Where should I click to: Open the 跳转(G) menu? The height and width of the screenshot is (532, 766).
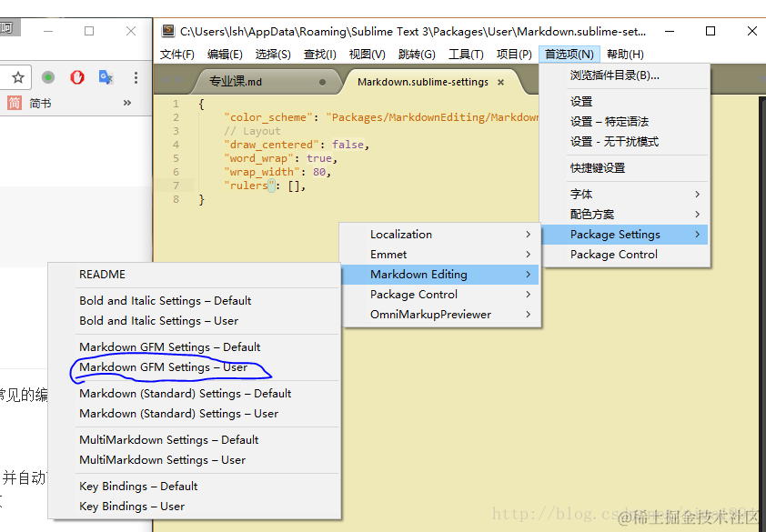point(417,55)
